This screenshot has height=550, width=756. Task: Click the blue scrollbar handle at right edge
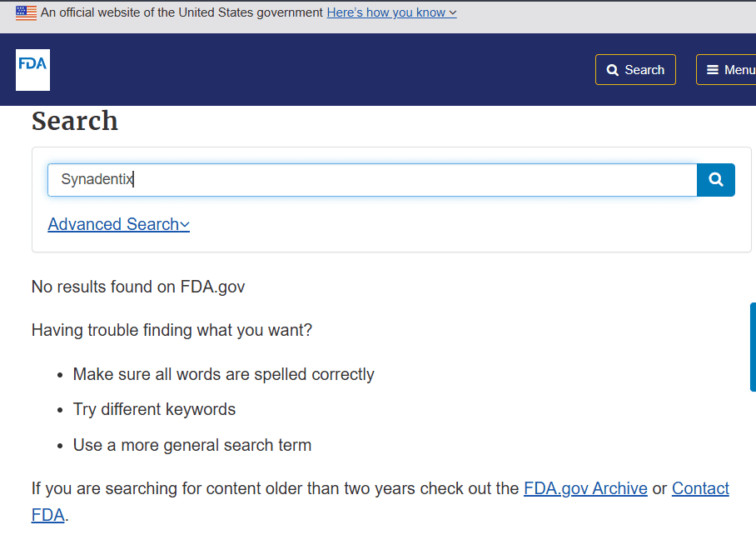[x=754, y=347]
